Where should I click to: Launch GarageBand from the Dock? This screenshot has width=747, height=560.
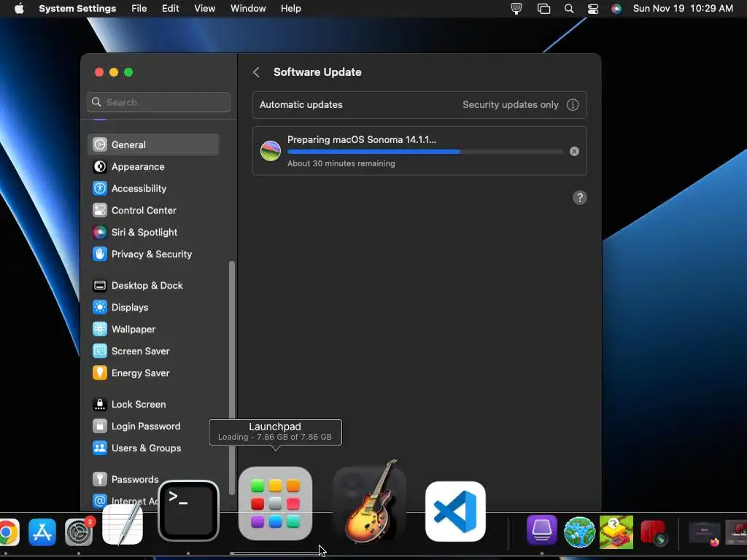click(x=370, y=502)
